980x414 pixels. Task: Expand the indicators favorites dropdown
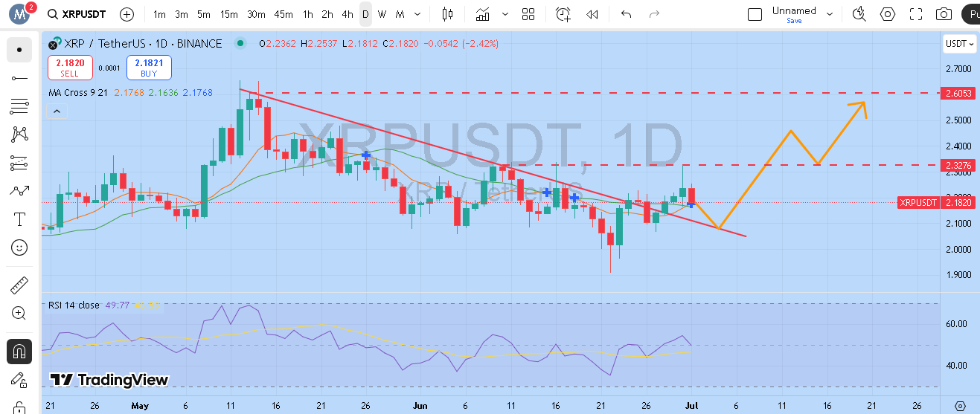[505, 14]
